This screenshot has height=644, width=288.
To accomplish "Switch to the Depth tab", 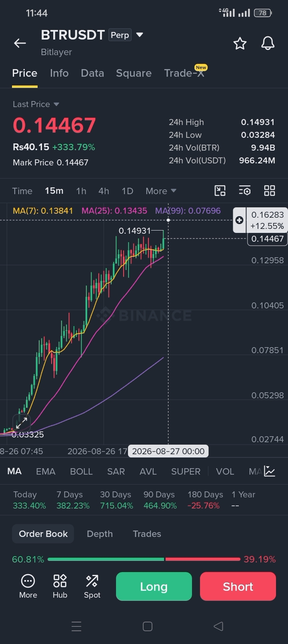I will pos(100,534).
